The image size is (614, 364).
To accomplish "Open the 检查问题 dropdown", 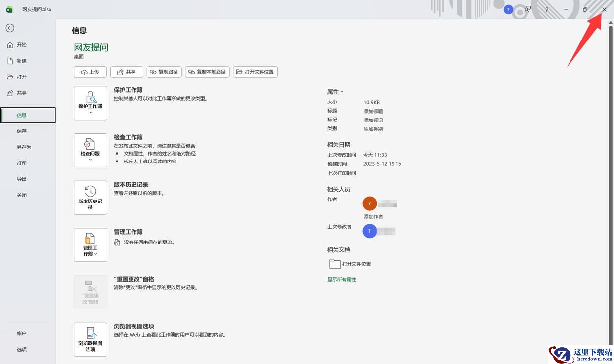I will 90,150.
